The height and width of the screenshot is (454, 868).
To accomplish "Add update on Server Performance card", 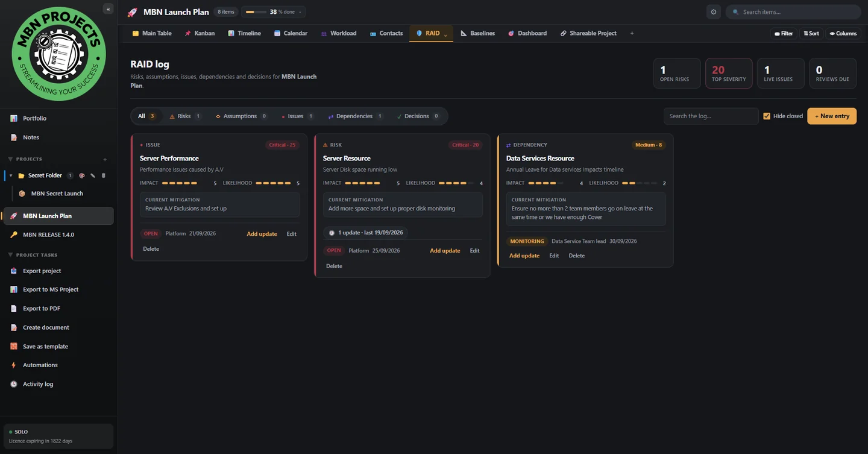I will coord(262,234).
